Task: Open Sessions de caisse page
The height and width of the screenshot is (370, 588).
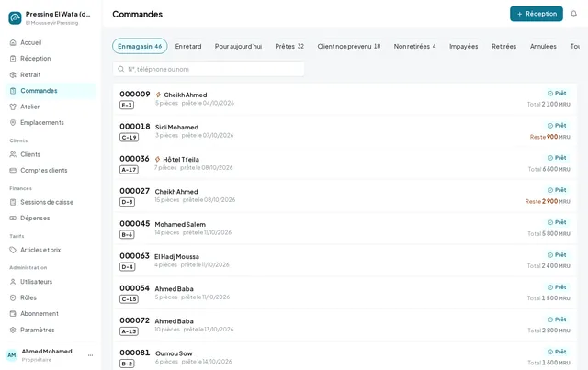Action: 51,202
